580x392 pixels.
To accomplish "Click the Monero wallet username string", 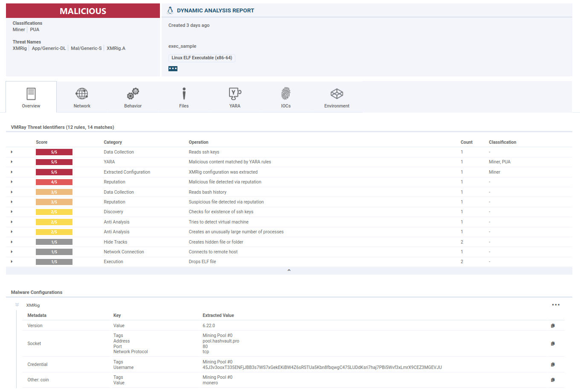I will (x=322, y=367).
